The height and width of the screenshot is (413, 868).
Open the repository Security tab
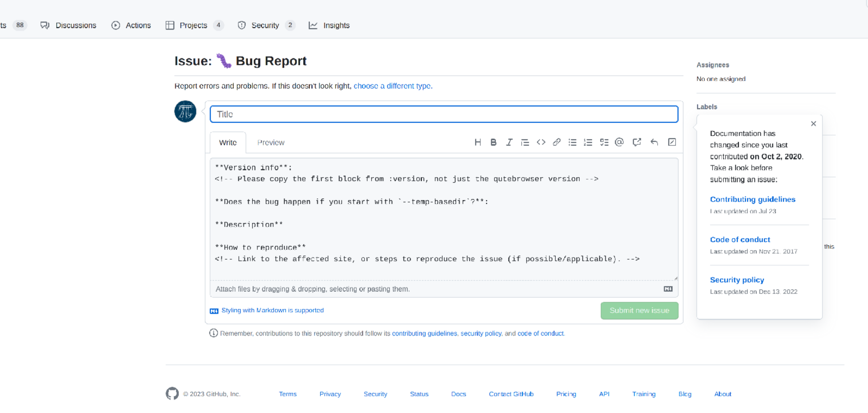265,25
